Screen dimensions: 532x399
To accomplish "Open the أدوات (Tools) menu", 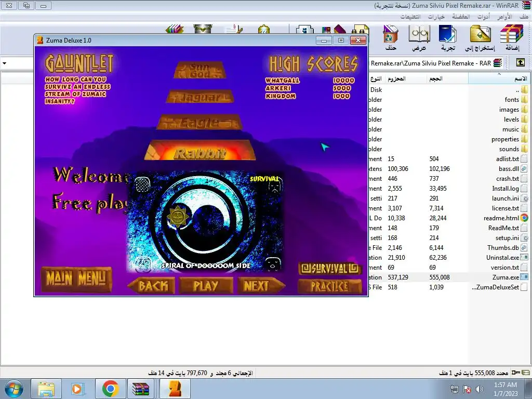I will click(484, 16).
